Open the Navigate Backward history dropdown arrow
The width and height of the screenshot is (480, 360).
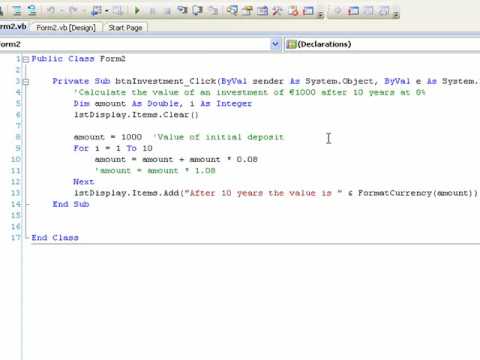click(107, 11)
